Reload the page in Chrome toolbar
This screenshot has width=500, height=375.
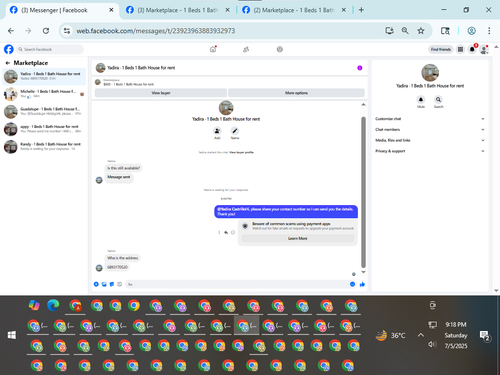pyautogui.click(x=46, y=31)
